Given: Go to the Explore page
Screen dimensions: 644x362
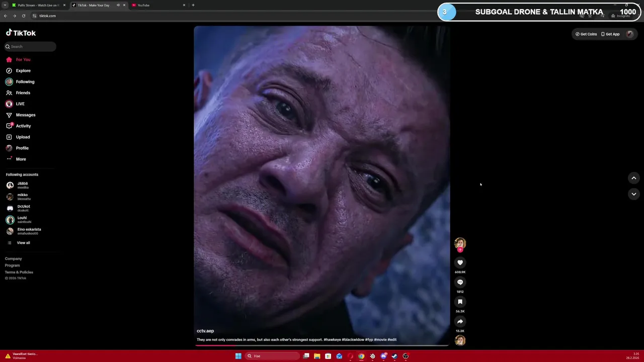Looking at the screenshot, I should [x=18, y=70].
